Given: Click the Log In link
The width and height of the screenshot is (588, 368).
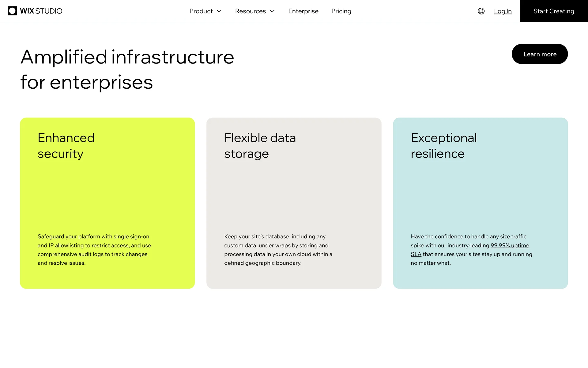Looking at the screenshot, I should click(503, 11).
